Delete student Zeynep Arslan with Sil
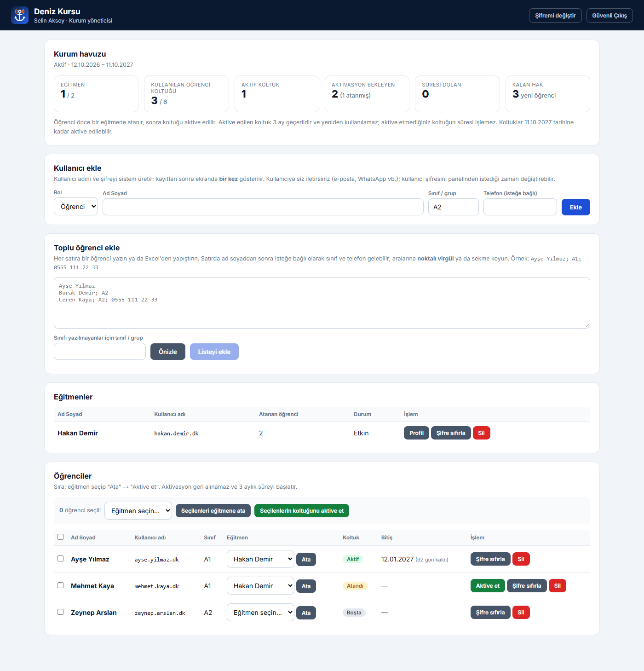 pos(521,613)
